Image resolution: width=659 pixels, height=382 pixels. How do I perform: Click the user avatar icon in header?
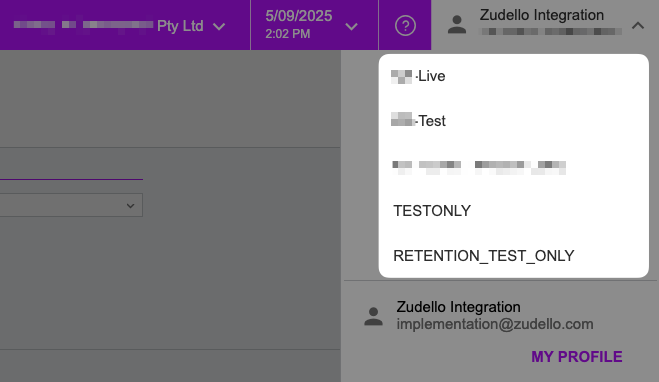tap(457, 25)
